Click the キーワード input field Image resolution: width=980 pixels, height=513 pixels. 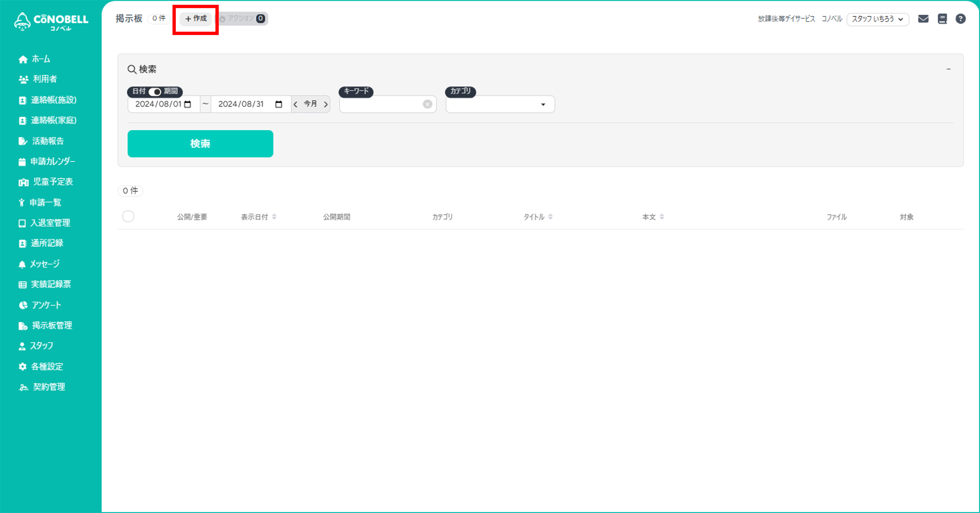388,104
